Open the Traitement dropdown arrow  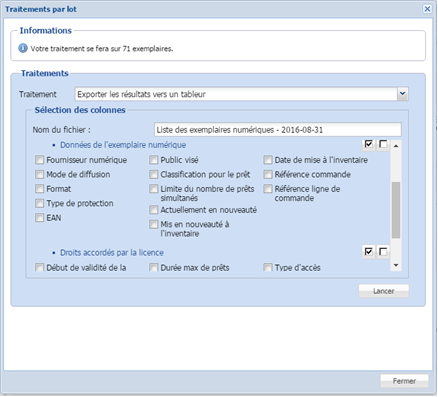[x=403, y=94]
